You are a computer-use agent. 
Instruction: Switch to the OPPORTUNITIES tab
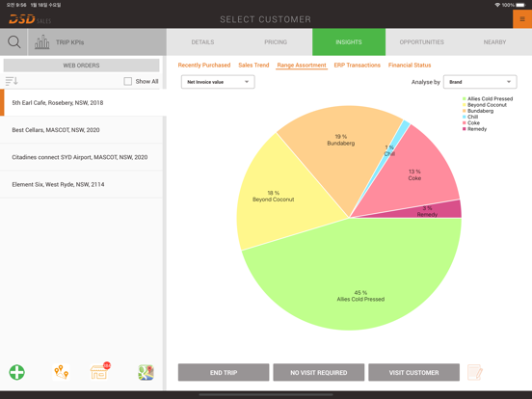(422, 42)
